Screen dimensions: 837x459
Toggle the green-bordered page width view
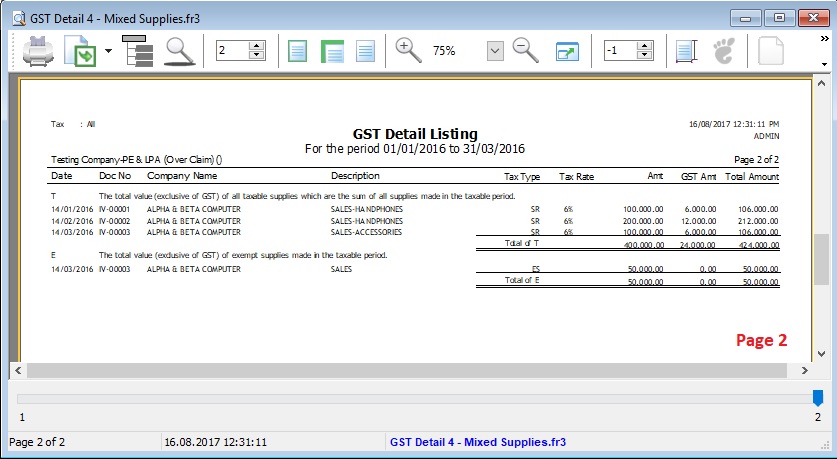tap(331, 50)
